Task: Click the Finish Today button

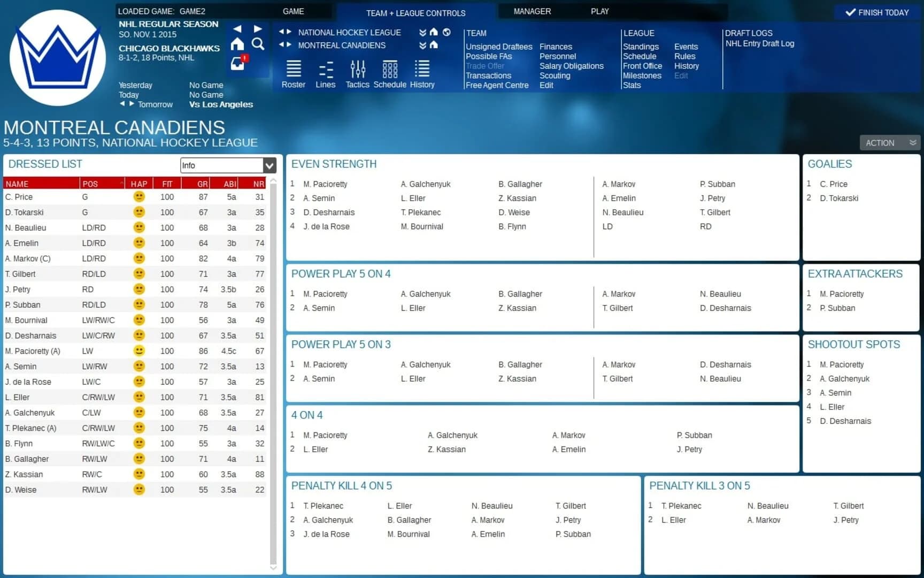Action: pyautogui.click(x=876, y=12)
